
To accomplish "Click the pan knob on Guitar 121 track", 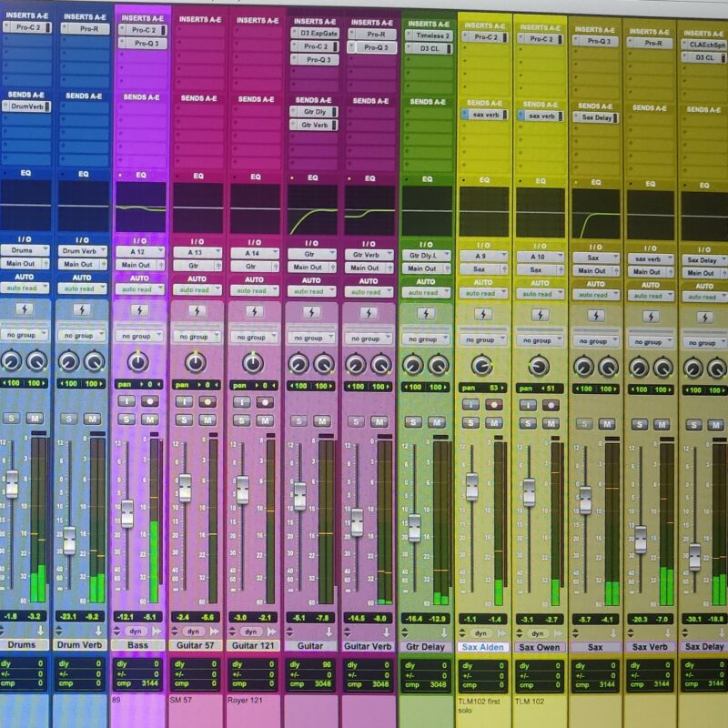I will coord(253,363).
